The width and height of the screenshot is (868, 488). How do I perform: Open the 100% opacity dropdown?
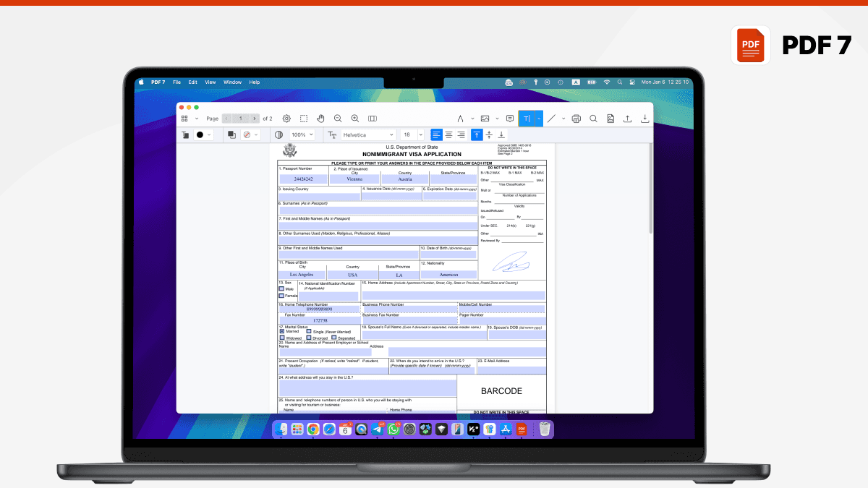(x=302, y=134)
